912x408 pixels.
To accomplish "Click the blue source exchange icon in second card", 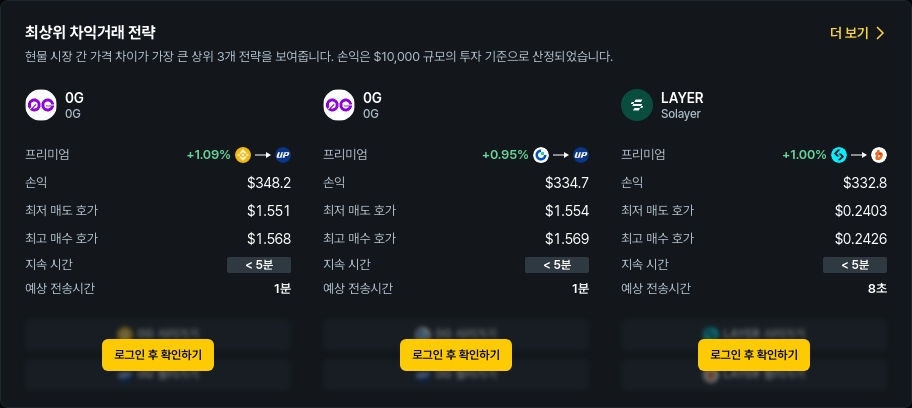I will pyautogui.click(x=541, y=155).
